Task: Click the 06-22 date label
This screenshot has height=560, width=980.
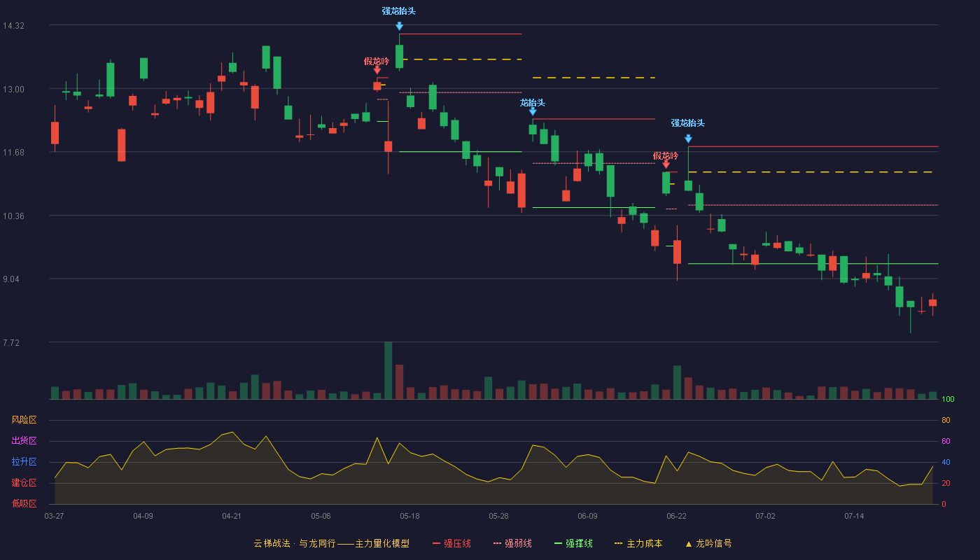Action: pos(676,516)
